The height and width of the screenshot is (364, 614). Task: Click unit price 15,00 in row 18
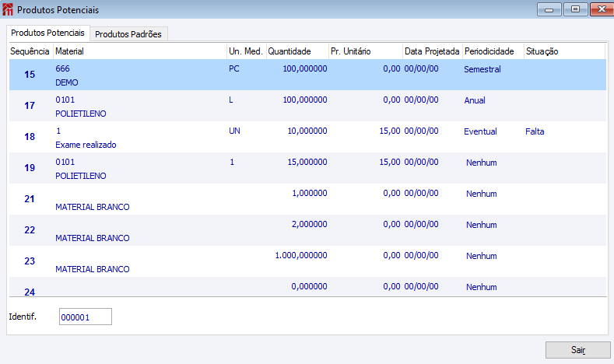tap(390, 131)
